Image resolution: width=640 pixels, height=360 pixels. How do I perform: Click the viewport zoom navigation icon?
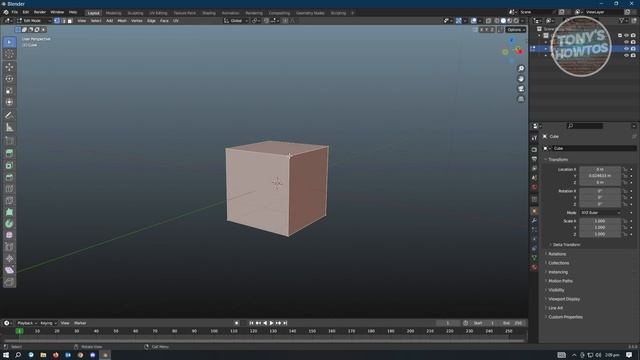pos(521,69)
